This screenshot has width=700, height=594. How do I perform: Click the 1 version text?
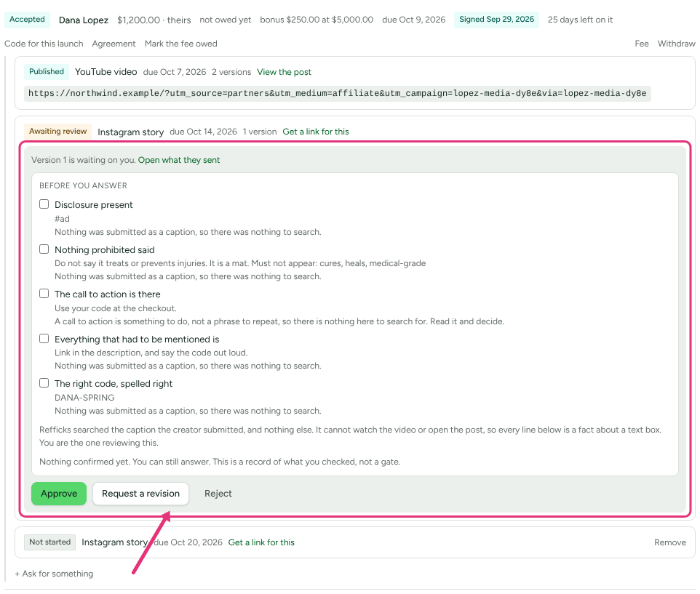(x=260, y=132)
